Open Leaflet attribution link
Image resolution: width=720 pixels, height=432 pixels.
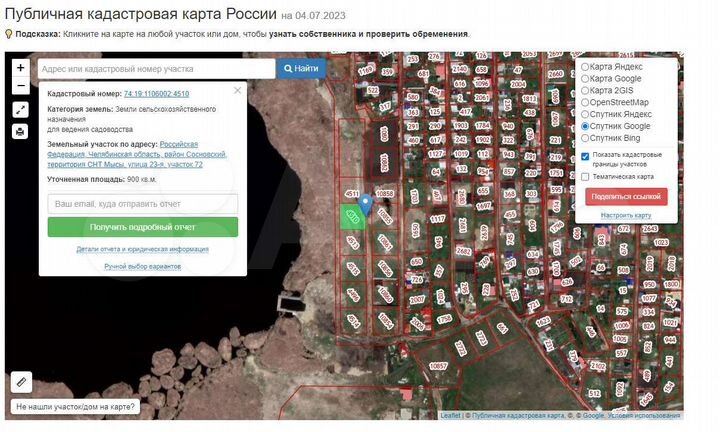(x=450, y=415)
